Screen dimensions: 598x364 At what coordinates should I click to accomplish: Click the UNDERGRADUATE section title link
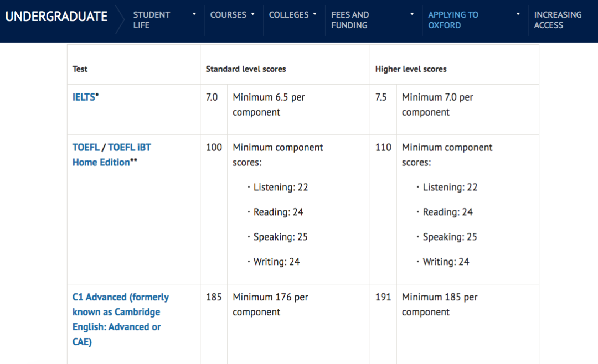point(56,17)
